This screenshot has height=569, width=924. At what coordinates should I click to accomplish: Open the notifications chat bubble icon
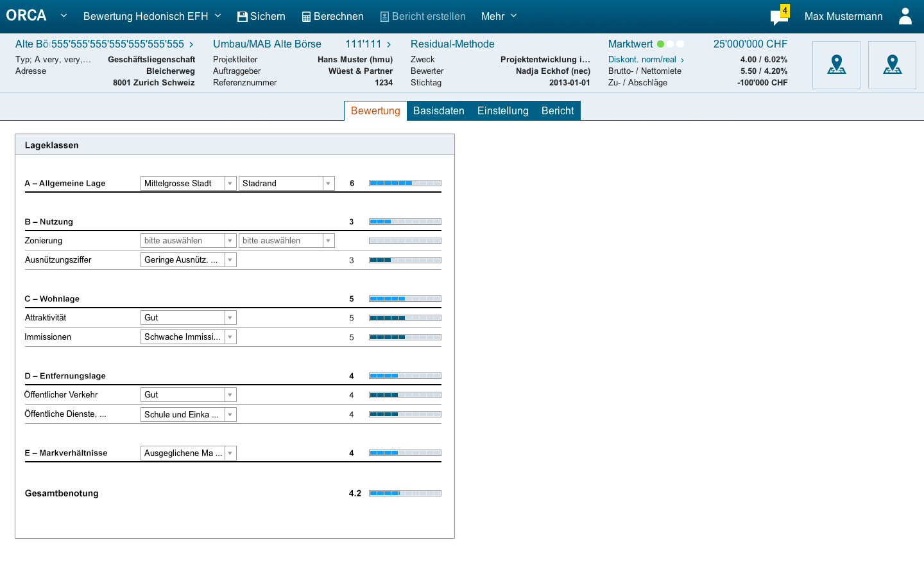(x=778, y=18)
